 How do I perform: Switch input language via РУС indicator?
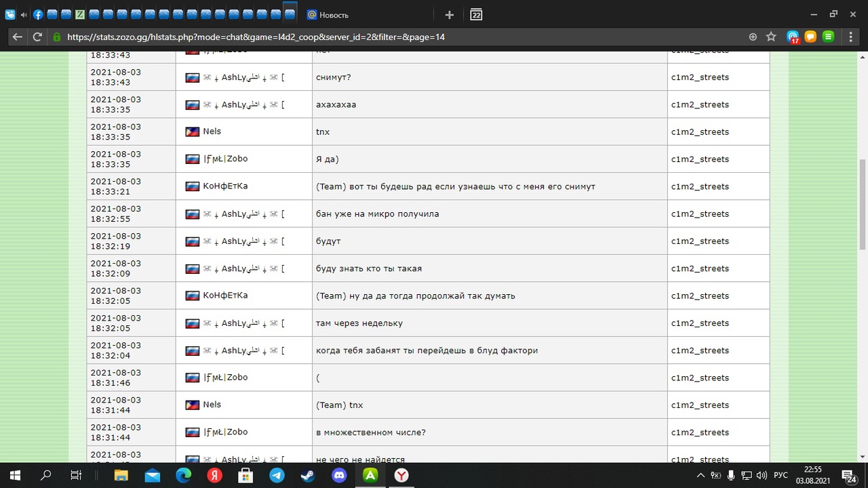point(781,475)
